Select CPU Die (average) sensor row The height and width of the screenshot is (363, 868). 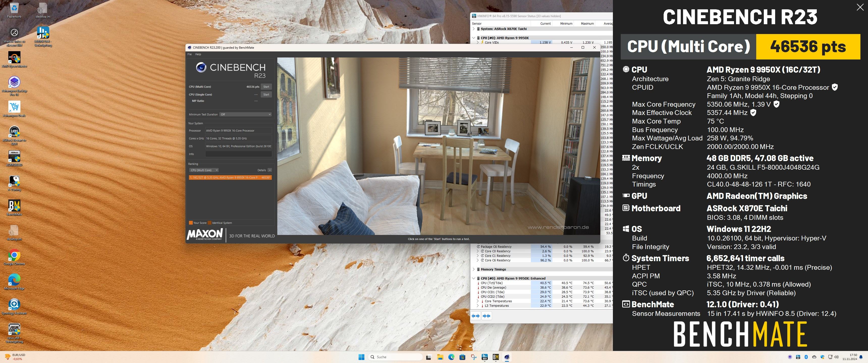[x=541, y=288]
